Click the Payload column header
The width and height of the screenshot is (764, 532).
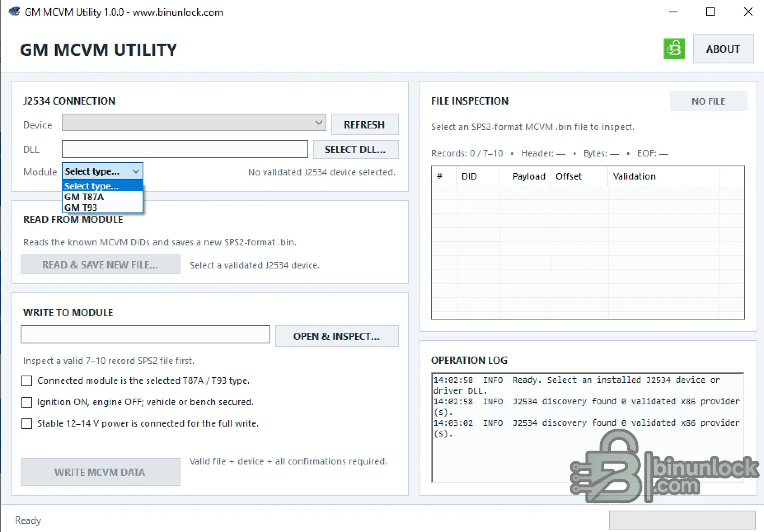click(525, 176)
